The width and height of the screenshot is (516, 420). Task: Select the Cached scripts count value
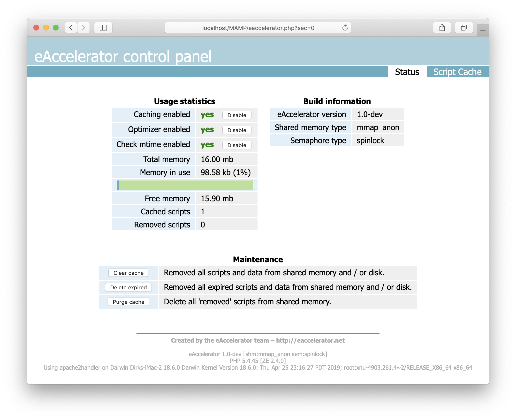coord(203,212)
